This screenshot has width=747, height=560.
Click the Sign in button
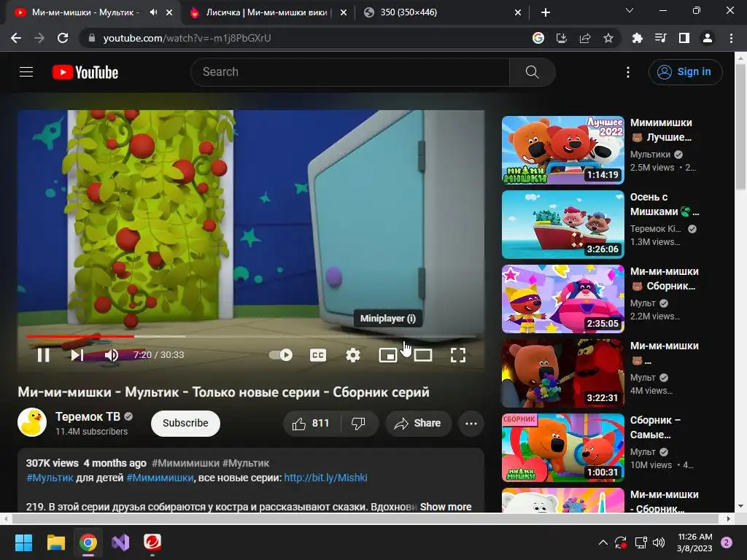pyautogui.click(x=685, y=72)
